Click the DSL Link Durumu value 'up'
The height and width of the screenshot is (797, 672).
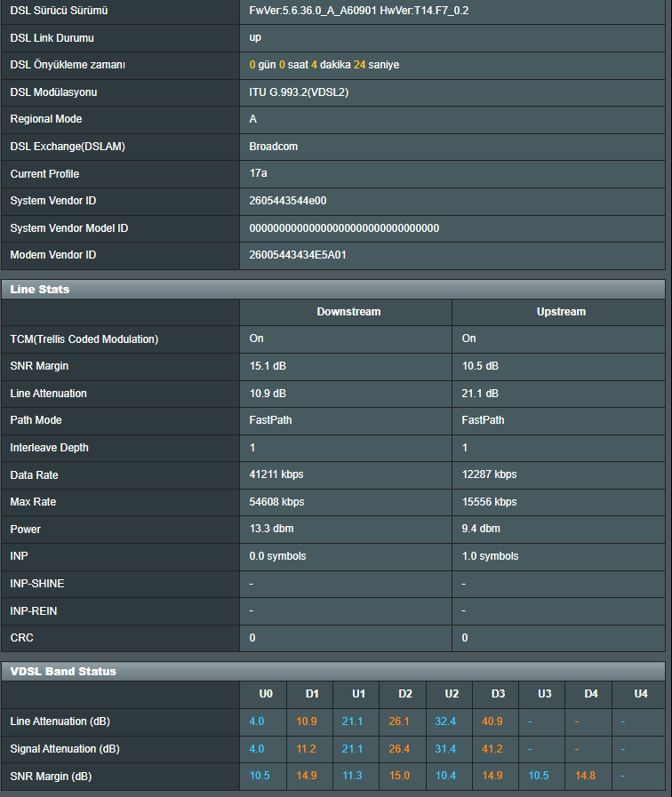(x=255, y=38)
